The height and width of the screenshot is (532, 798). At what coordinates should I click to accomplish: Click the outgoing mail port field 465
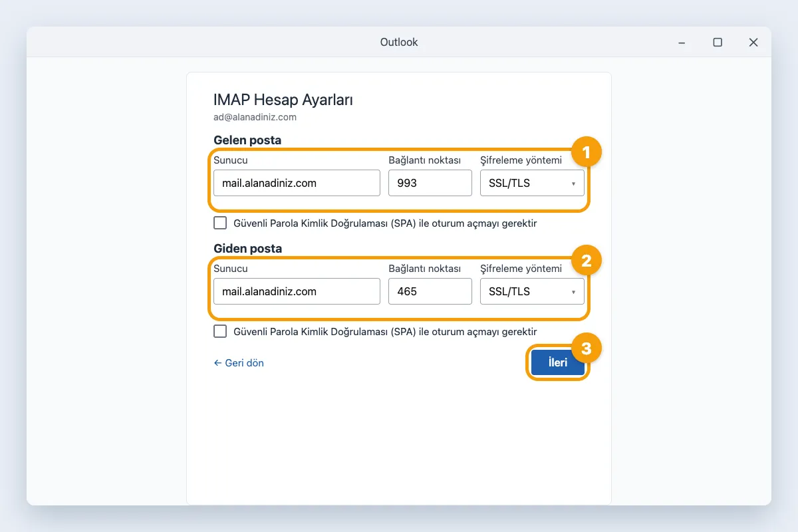430,291
